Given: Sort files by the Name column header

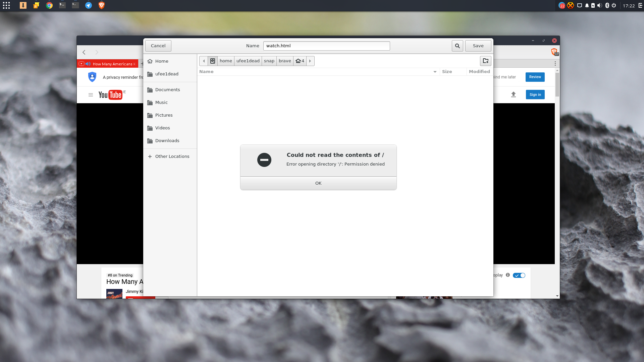Looking at the screenshot, I should pos(318,72).
